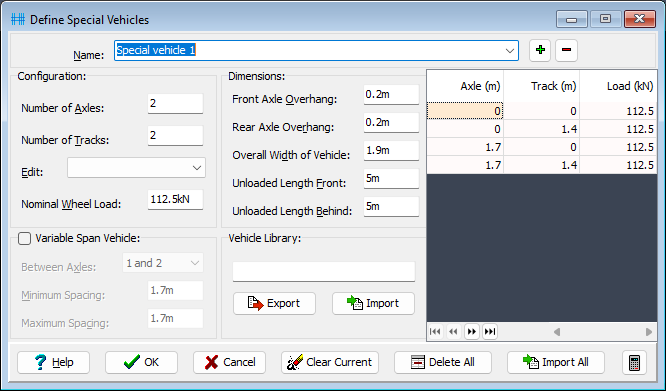
Task: Edit Nominal Wheel Load field
Action: 175,200
